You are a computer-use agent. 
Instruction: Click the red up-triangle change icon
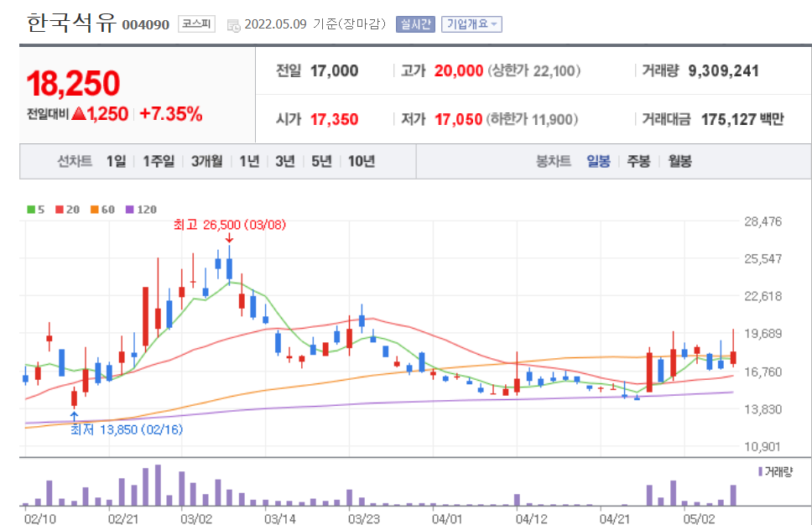click(79, 113)
